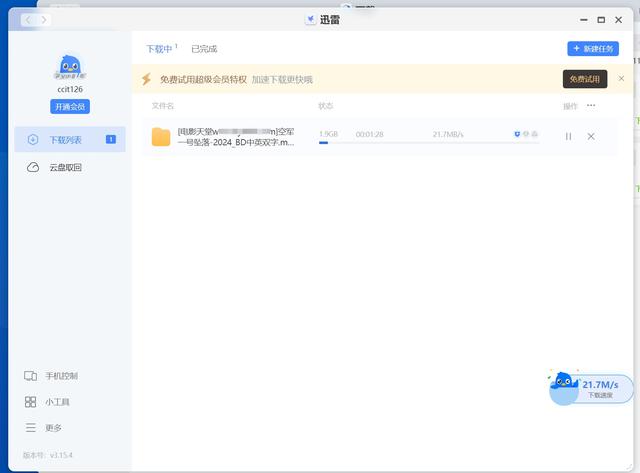Click the 免费试用超级会员特权 banner text
The width and height of the screenshot is (640, 473).
[203, 80]
